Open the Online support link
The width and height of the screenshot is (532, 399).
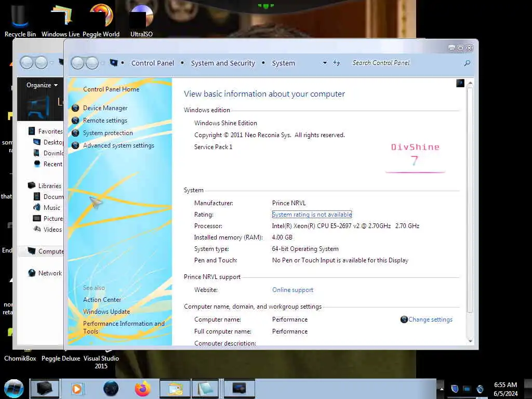pos(293,290)
